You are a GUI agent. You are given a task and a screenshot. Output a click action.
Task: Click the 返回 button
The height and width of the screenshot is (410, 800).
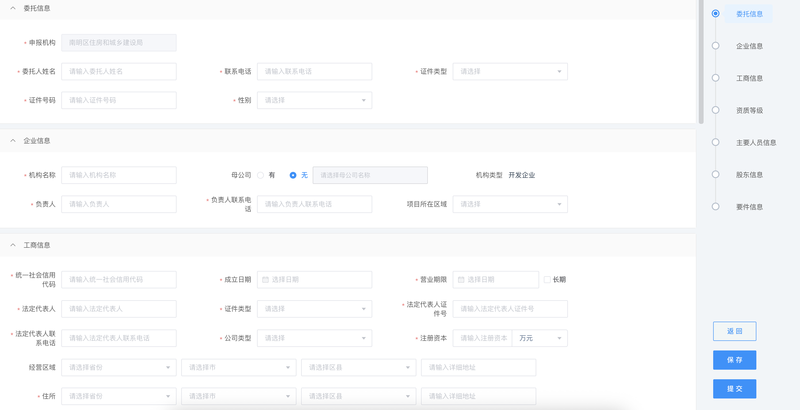pos(734,331)
